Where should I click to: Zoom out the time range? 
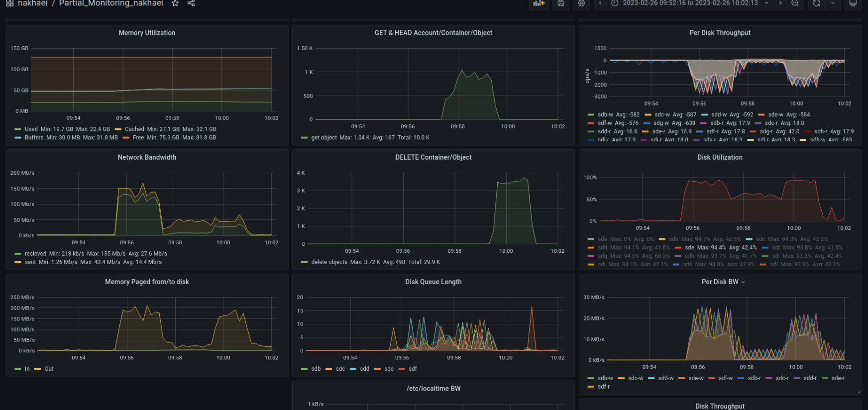(x=795, y=3)
